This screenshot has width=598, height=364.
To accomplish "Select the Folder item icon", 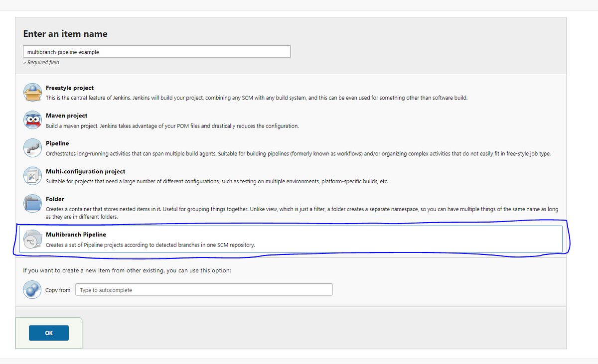I will click(32, 204).
